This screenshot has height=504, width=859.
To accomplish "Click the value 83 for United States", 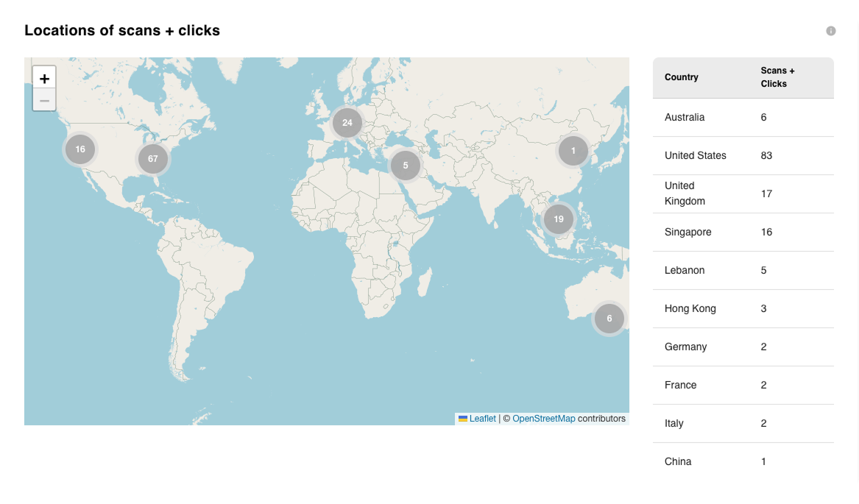I will pos(766,155).
